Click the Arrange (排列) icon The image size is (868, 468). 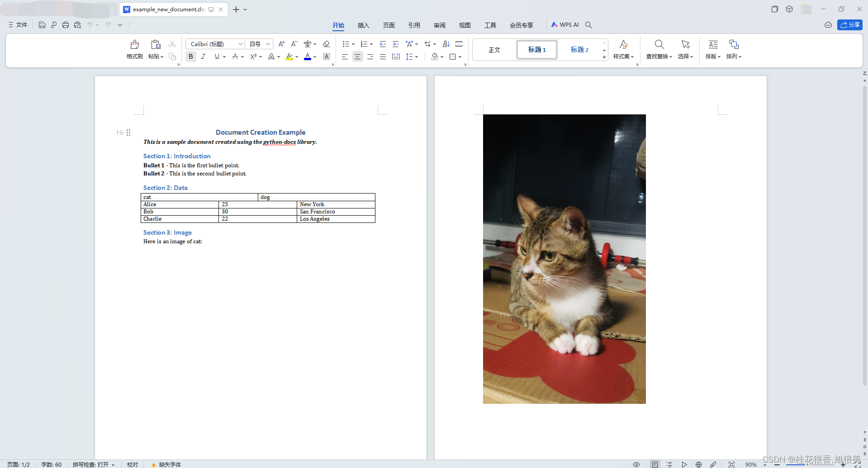pos(734,44)
